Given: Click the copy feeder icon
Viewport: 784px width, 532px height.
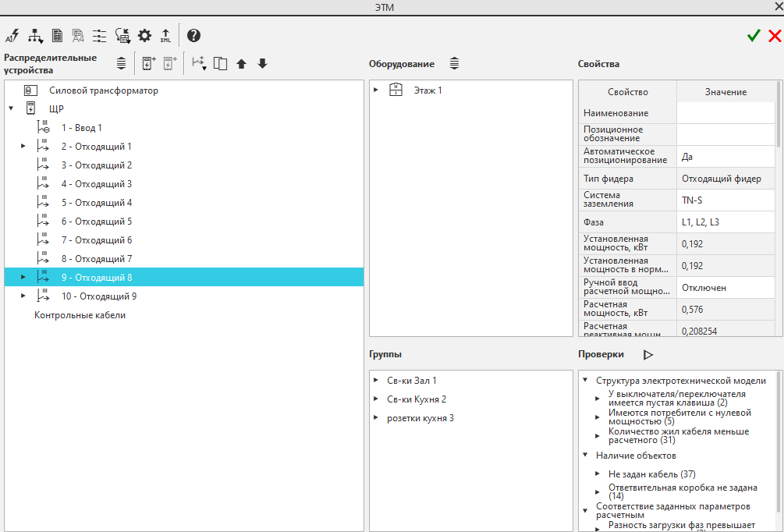Looking at the screenshot, I should (221, 64).
